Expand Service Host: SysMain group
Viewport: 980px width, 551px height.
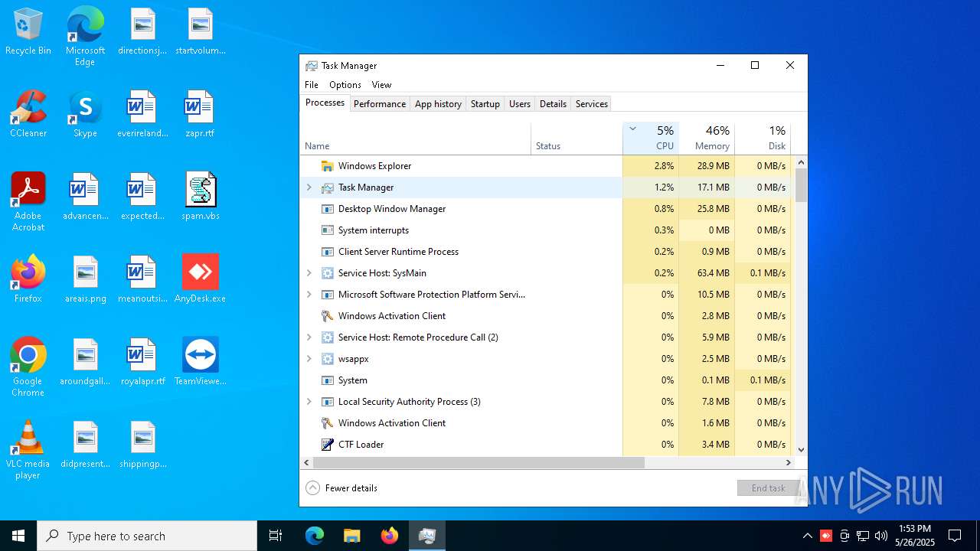[x=309, y=273]
